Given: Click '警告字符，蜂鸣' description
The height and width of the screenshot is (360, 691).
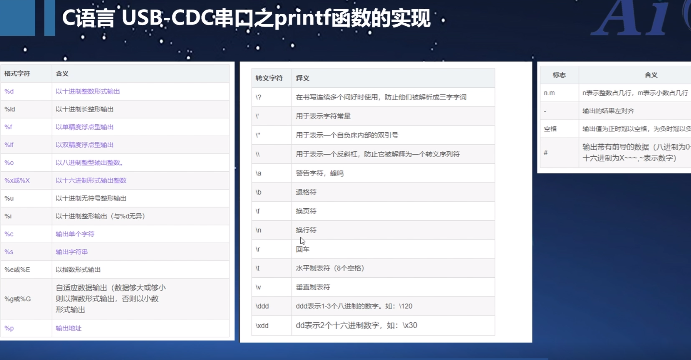Looking at the screenshot, I should tap(319, 173).
